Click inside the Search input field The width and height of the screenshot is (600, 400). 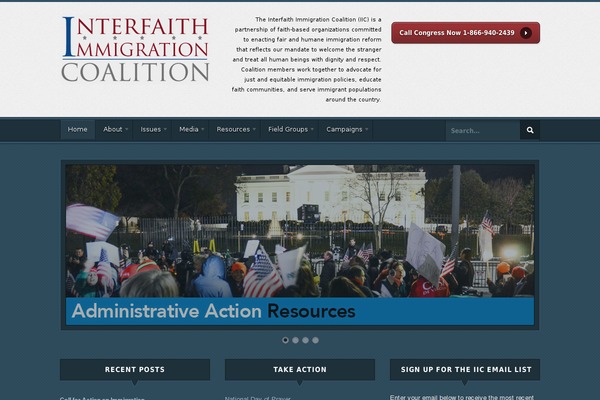click(483, 131)
